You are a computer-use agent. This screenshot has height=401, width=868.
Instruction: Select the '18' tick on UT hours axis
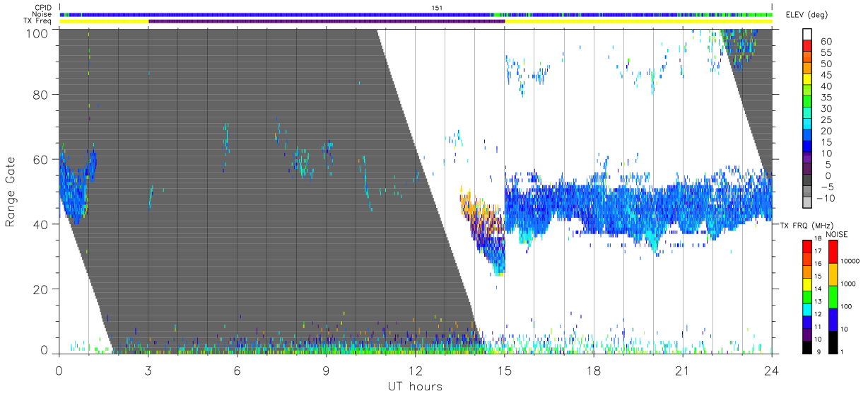(x=593, y=371)
